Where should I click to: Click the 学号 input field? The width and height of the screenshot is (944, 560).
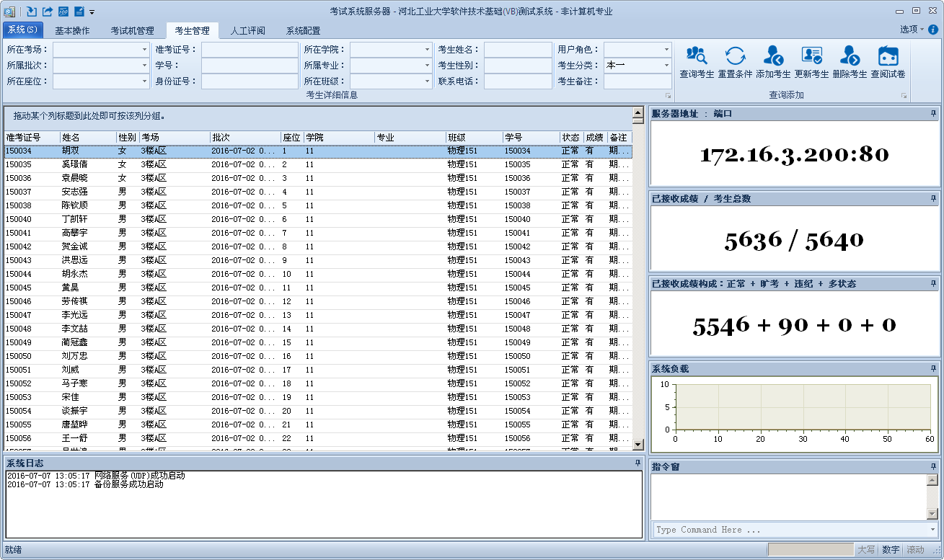pyautogui.click(x=250, y=66)
